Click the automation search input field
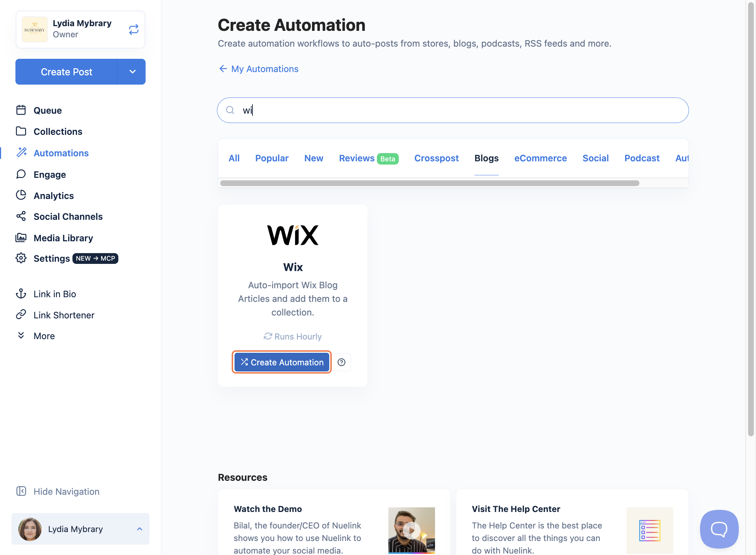756x555 pixels. [x=453, y=110]
